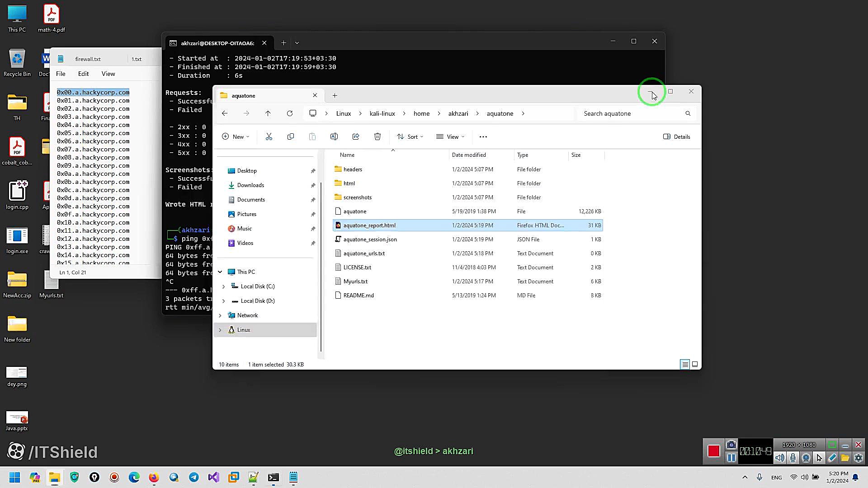Screen dimensions: 868x488
Task: Click the search magnifier icon in Explorer
Action: coord(688,113)
